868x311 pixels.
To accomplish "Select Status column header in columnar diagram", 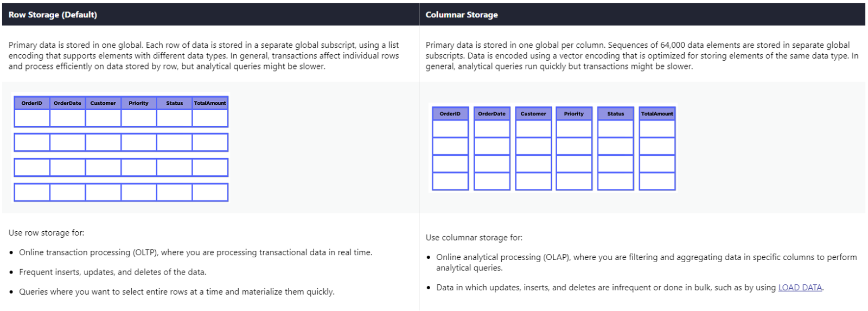I will (615, 114).
